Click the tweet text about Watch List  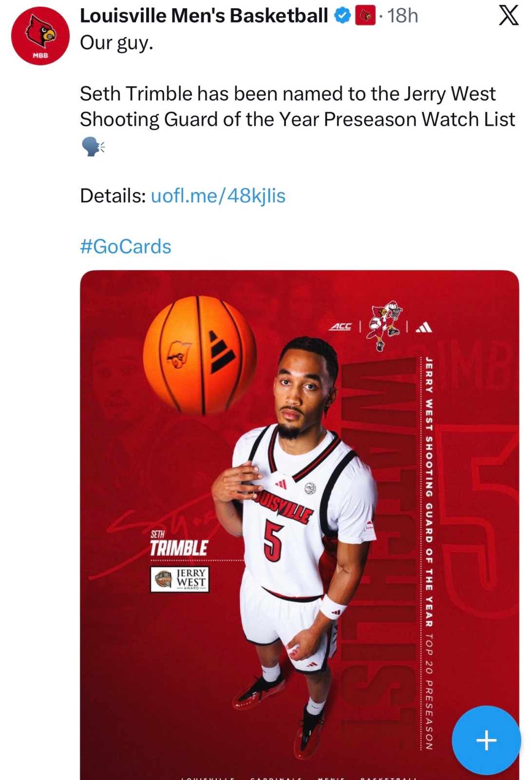297,106
